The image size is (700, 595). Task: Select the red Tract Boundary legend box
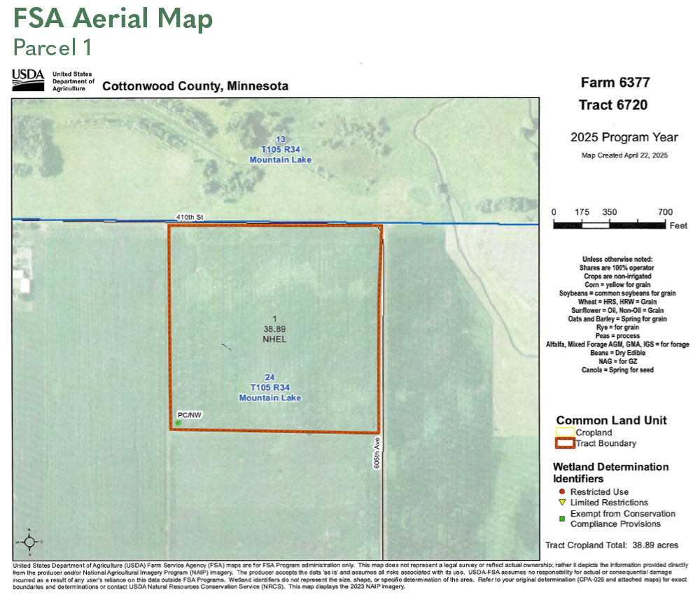click(x=564, y=443)
